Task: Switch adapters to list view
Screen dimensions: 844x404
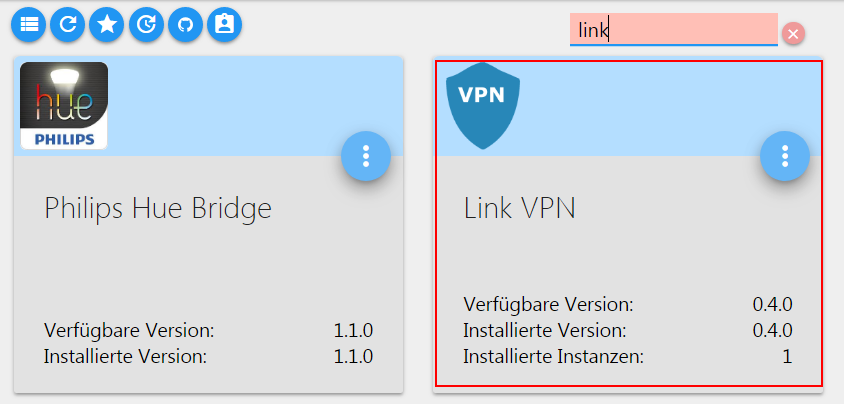Action: (x=29, y=25)
